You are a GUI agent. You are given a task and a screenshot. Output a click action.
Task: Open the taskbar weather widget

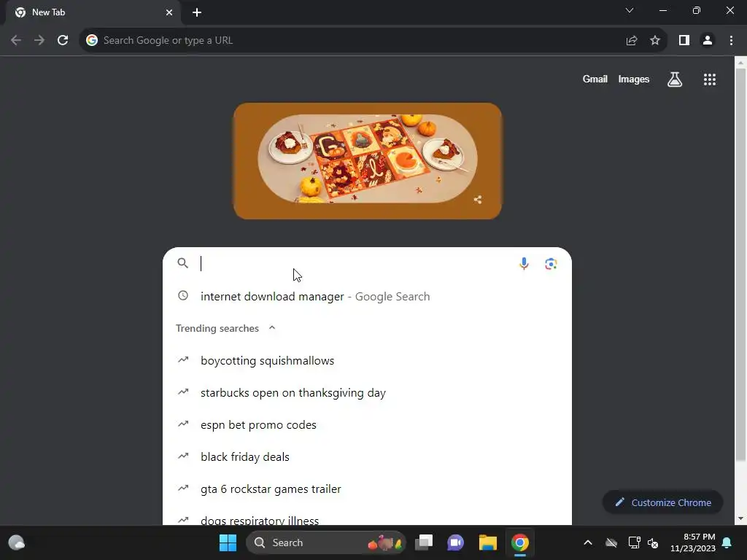17,542
